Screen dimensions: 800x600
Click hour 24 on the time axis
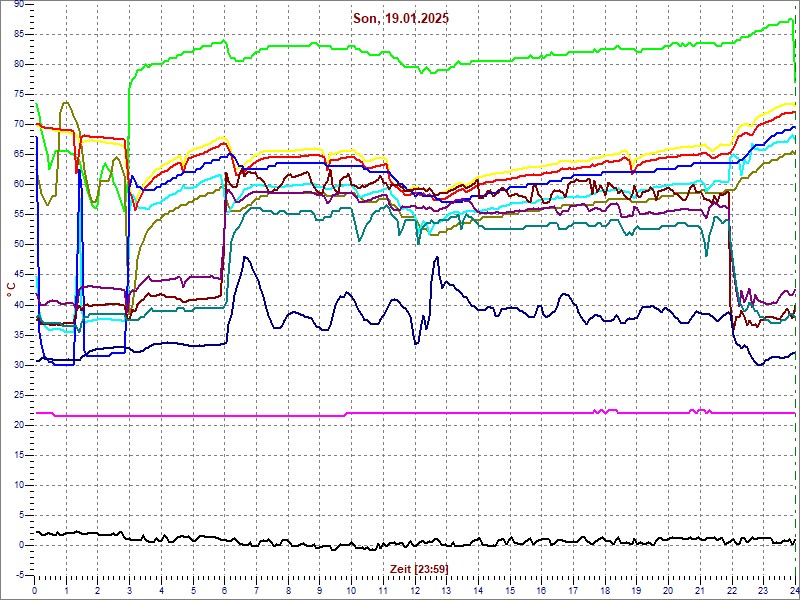pos(794,589)
